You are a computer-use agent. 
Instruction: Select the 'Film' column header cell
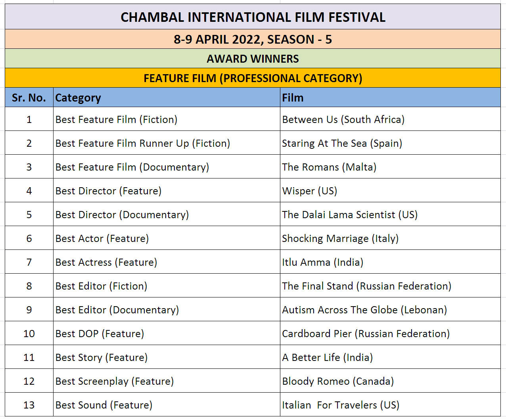click(390, 97)
